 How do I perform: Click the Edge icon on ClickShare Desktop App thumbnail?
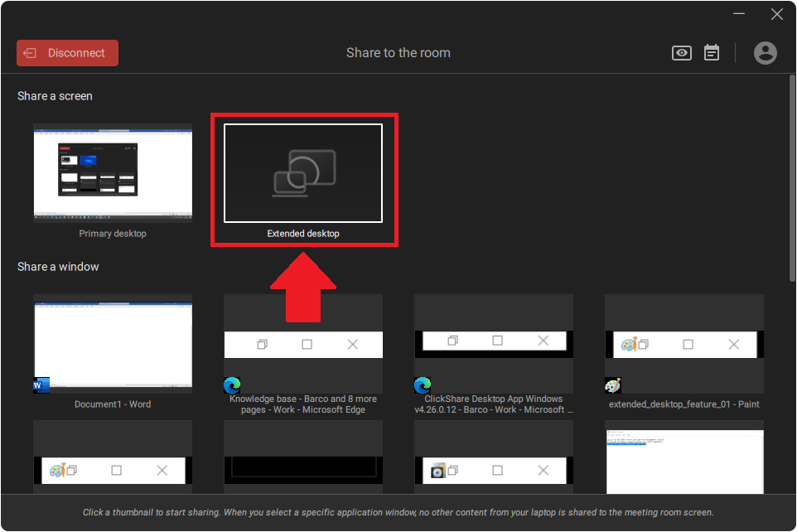point(423,385)
